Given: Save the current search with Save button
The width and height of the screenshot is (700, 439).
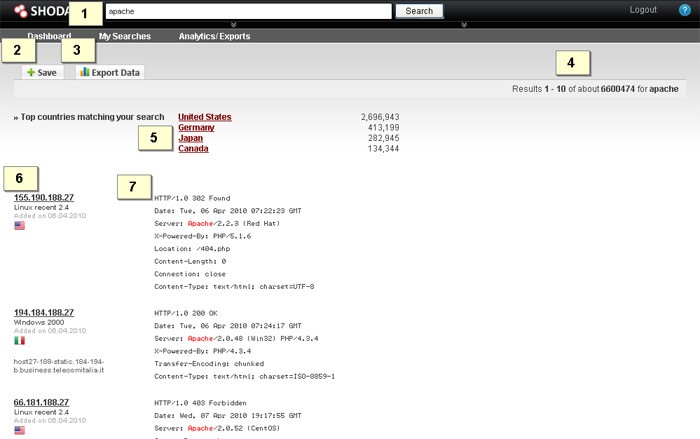Looking at the screenshot, I should (42, 72).
